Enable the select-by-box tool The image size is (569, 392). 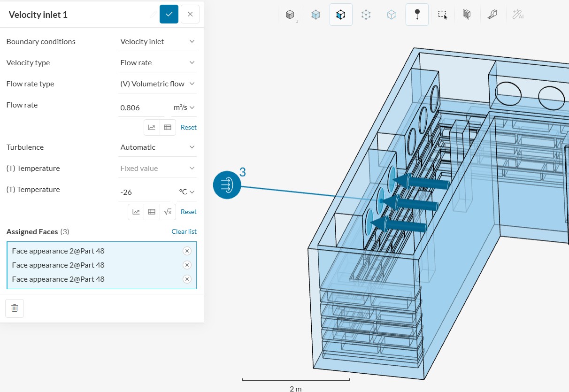[442, 15]
